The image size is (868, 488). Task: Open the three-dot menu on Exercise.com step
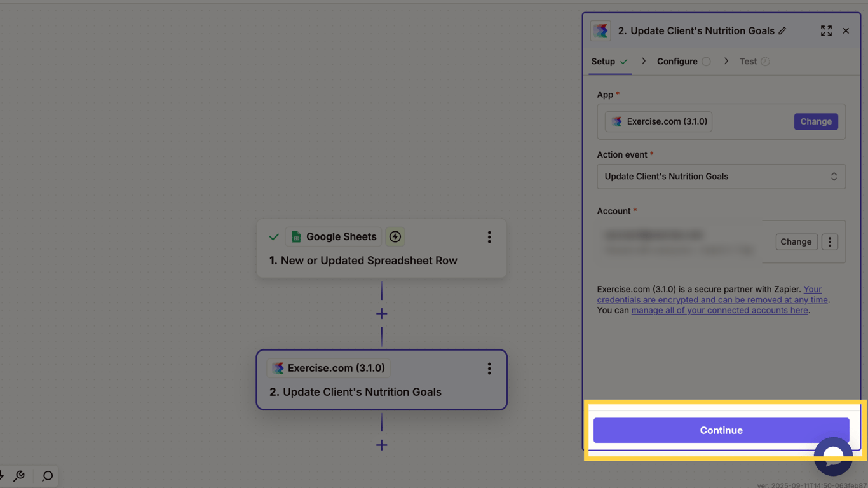(x=489, y=369)
